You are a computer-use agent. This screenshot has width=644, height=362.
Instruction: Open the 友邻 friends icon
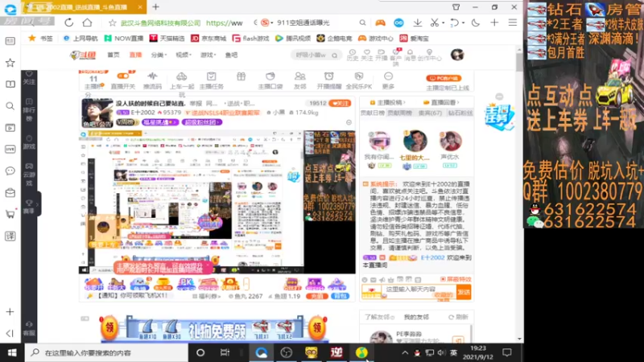click(x=300, y=80)
